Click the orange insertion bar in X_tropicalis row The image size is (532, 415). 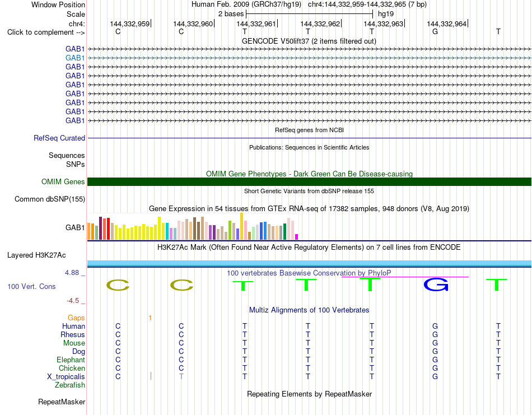151,376
